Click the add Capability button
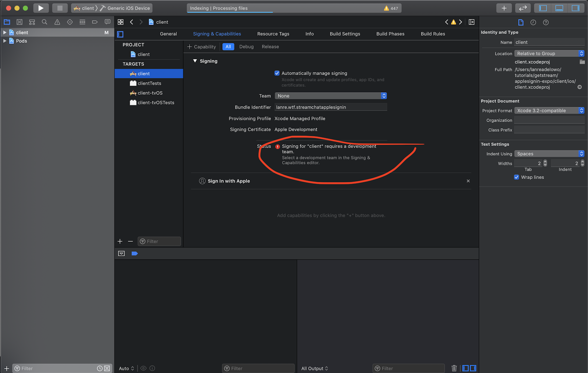 pyautogui.click(x=201, y=47)
